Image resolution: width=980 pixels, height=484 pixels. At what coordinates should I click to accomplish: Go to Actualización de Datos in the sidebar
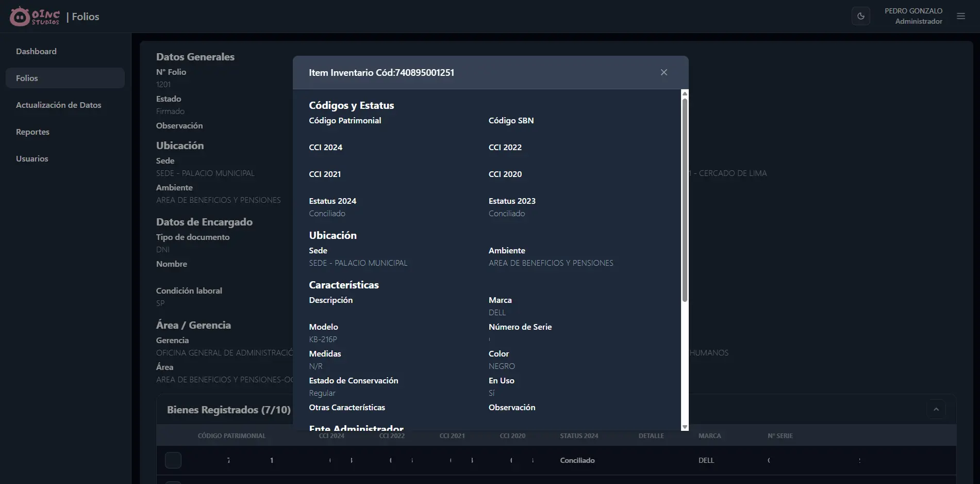click(58, 105)
